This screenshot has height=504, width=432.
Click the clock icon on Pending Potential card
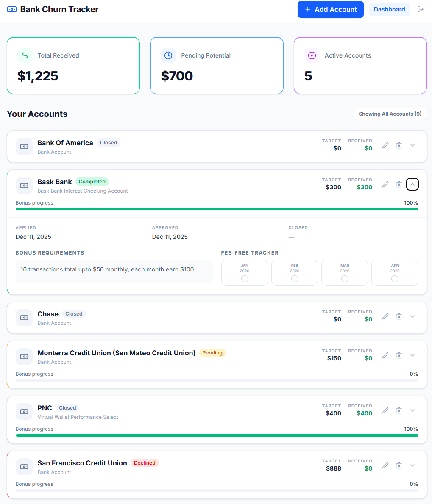pos(168,55)
